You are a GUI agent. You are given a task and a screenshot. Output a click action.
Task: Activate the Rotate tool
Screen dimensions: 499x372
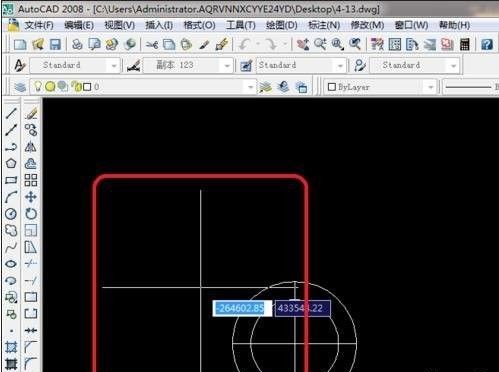pos(31,214)
